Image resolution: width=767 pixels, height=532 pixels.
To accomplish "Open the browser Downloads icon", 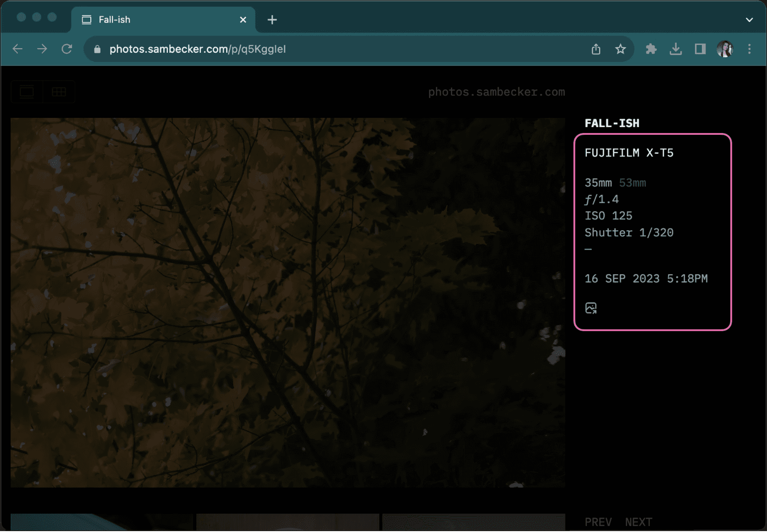I will pos(675,49).
